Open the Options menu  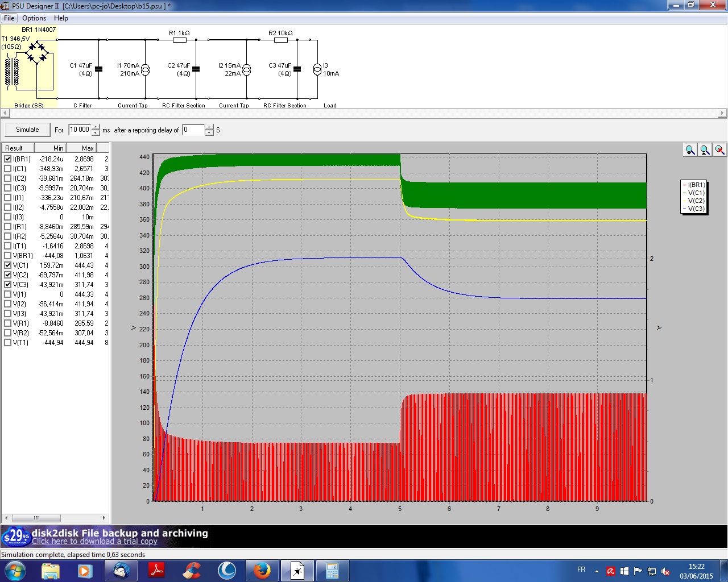coord(34,18)
